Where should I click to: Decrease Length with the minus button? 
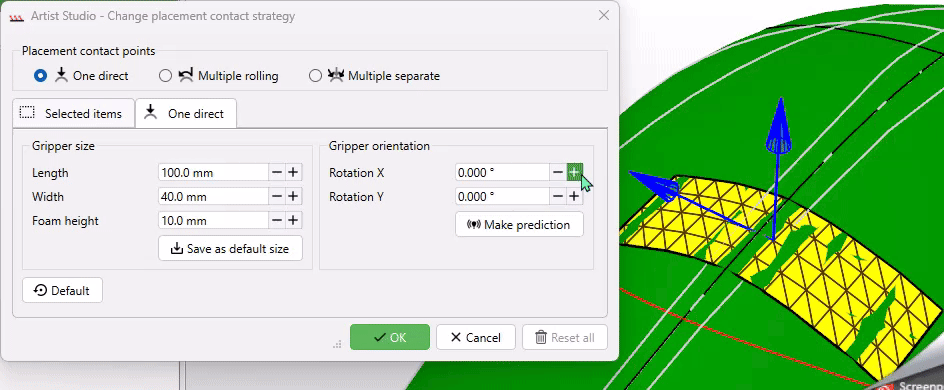click(277, 173)
